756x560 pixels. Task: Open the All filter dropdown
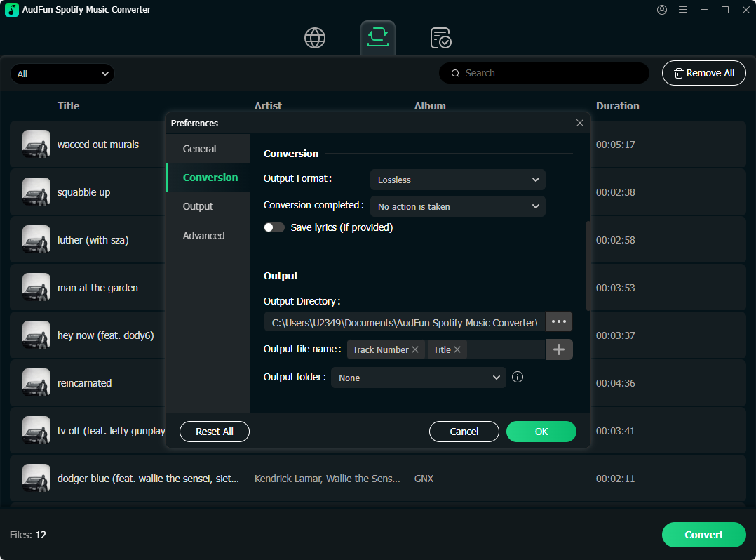62,74
